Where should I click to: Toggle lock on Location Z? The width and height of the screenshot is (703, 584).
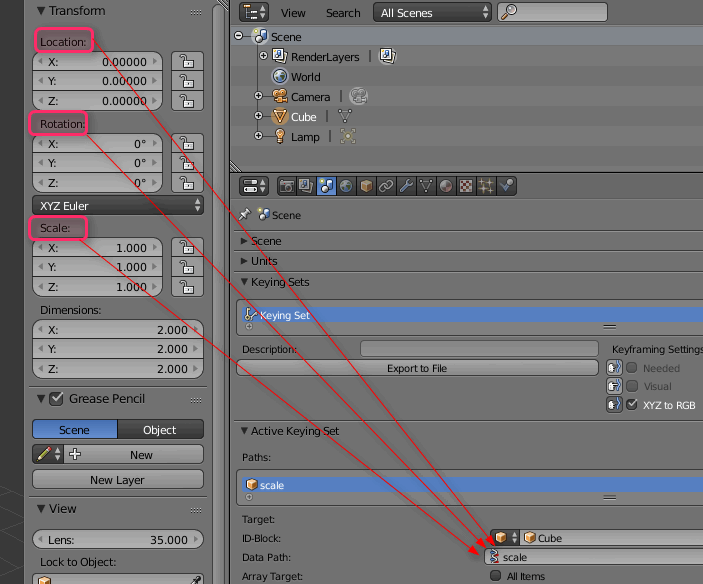coord(187,101)
